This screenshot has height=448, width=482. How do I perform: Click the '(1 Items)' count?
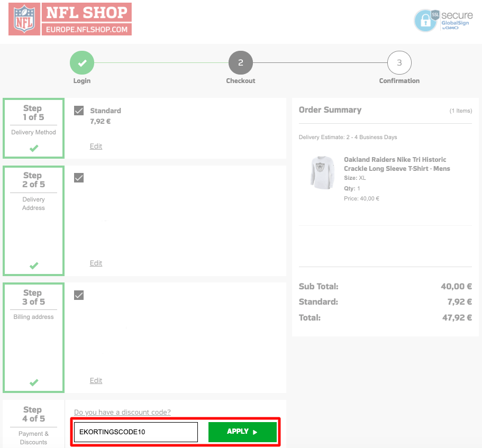(461, 111)
